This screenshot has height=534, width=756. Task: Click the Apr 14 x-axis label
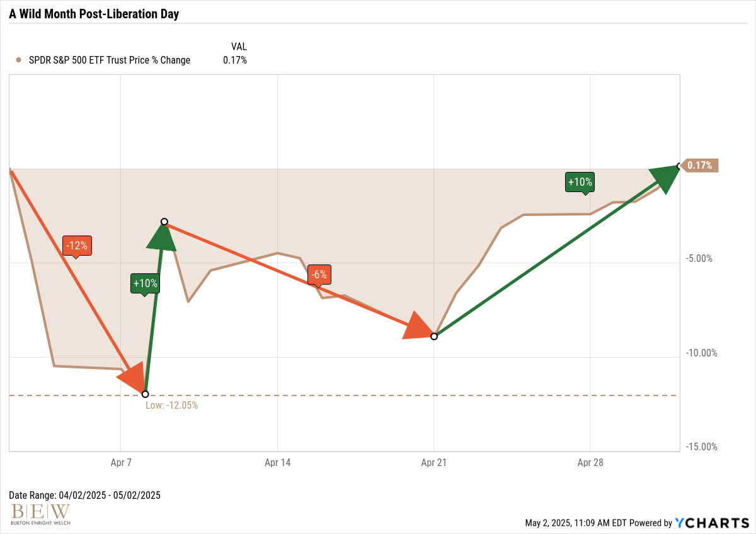coord(277,463)
